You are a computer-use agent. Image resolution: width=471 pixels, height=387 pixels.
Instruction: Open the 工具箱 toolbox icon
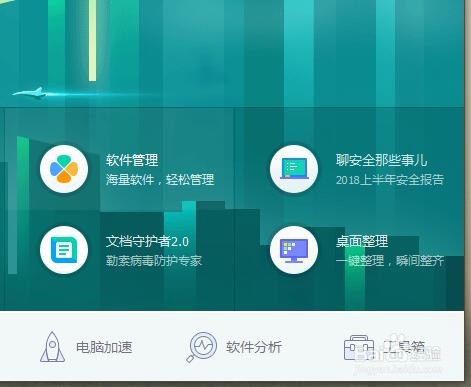[359, 348]
